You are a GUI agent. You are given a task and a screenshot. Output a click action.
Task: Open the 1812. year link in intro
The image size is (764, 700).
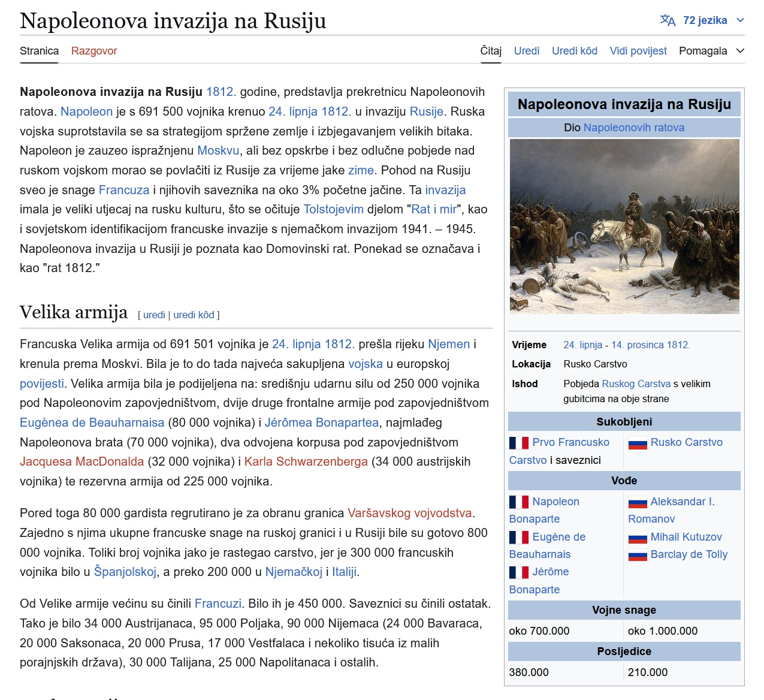pyautogui.click(x=221, y=92)
